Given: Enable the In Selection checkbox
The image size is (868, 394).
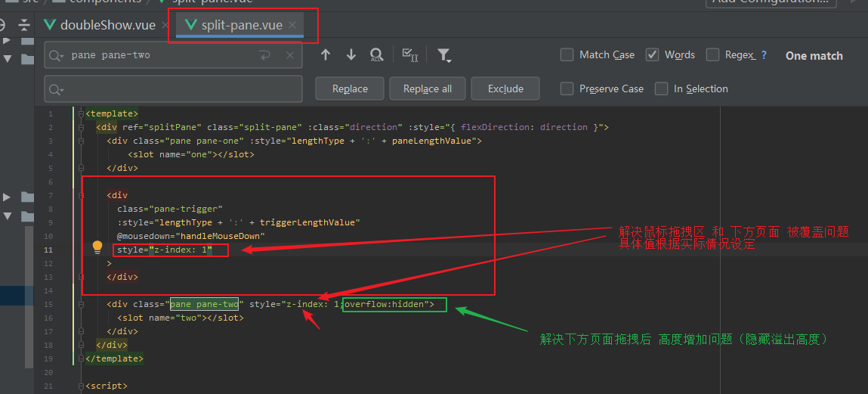Looking at the screenshot, I should tap(662, 88).
